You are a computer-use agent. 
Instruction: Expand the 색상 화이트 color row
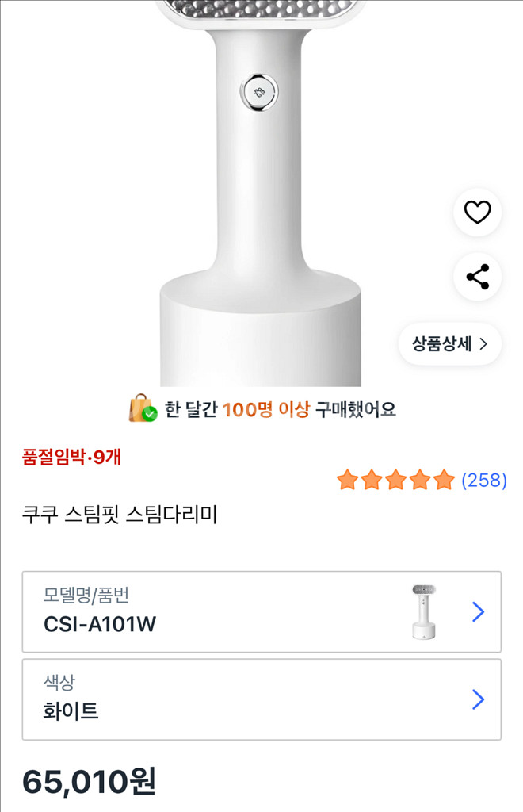coord(476,699)
